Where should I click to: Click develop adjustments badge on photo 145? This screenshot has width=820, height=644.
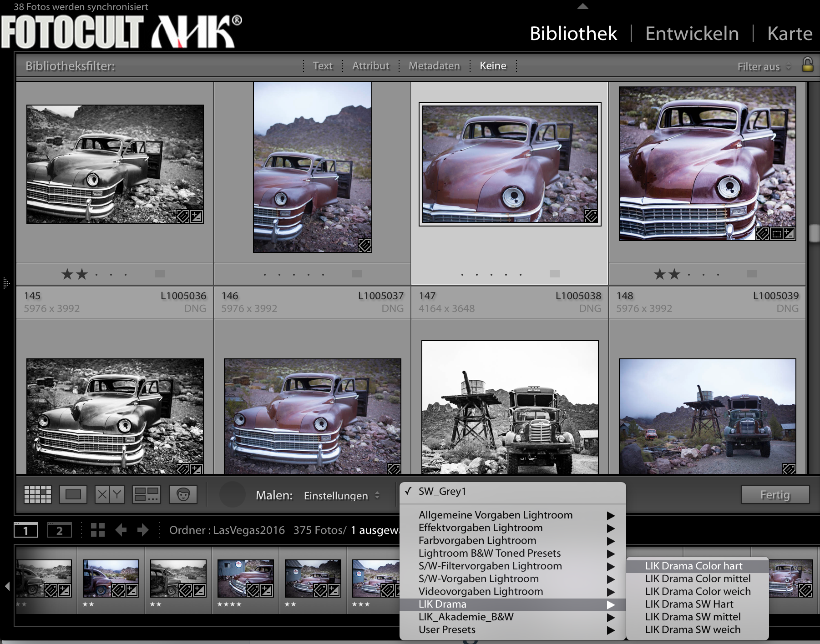[197, 216]
